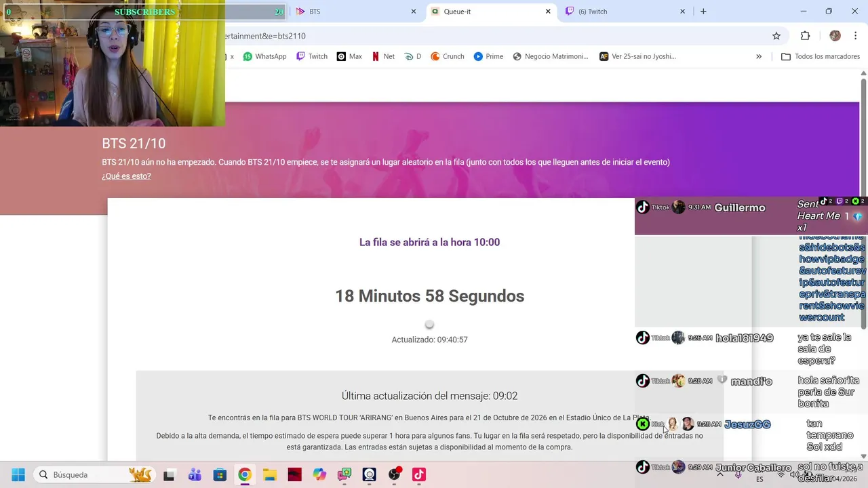Viewport: 868px width, 488px height.
Task: Open the Max bookmark
Action: tap(349, 56)
